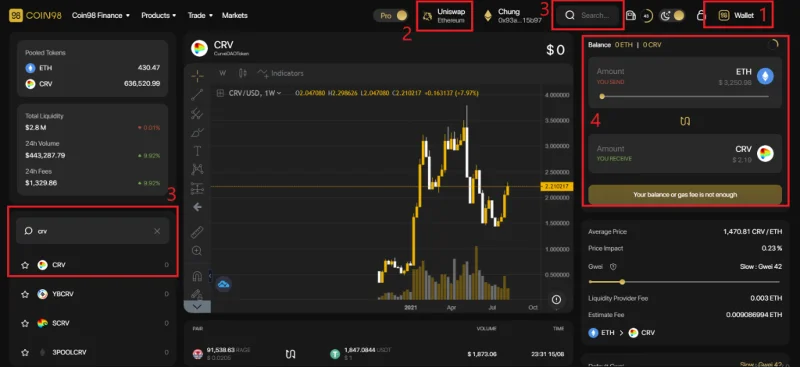Image resolution: width=800 pixels, height=367 pixels.
Task: Open the Trade dropdown menu
Action: [x=200, y=15]
